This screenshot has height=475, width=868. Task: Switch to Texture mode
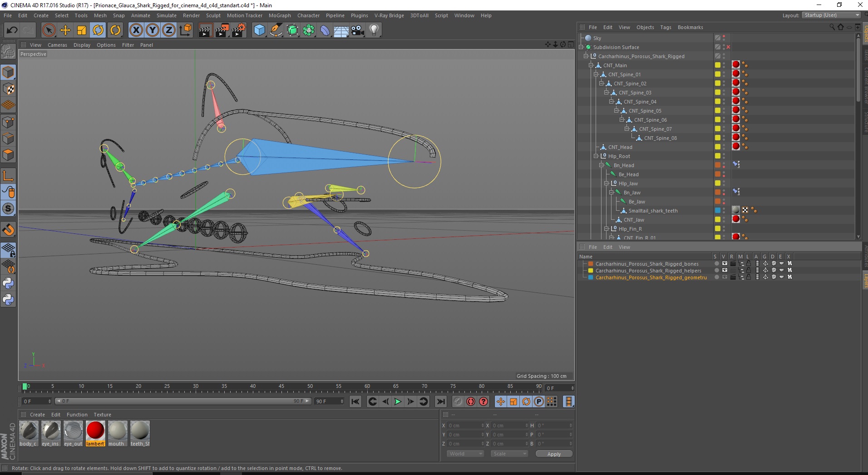[8, 89]
